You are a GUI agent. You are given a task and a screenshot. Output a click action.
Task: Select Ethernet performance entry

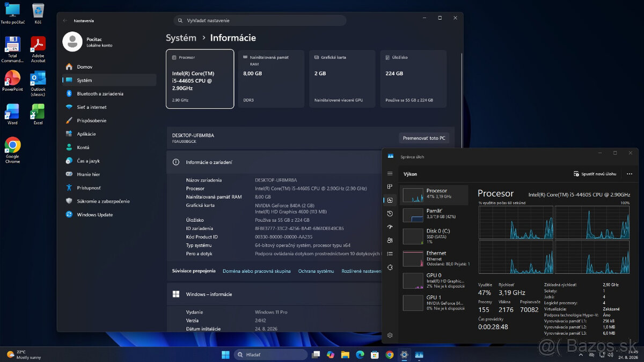pos(434,258)
